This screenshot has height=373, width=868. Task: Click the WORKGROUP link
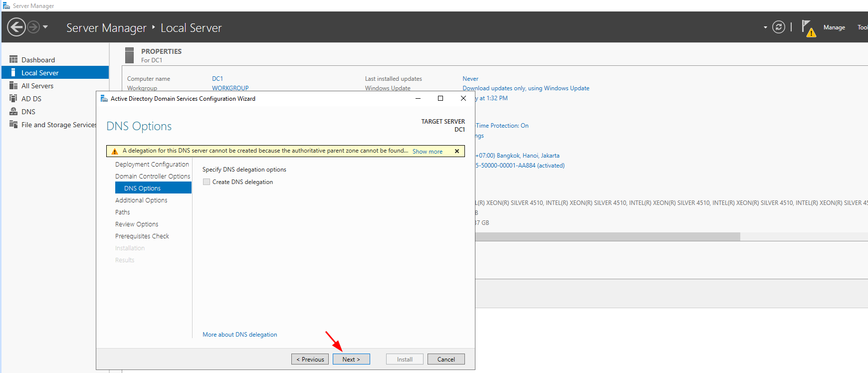(x=230, y=88)
